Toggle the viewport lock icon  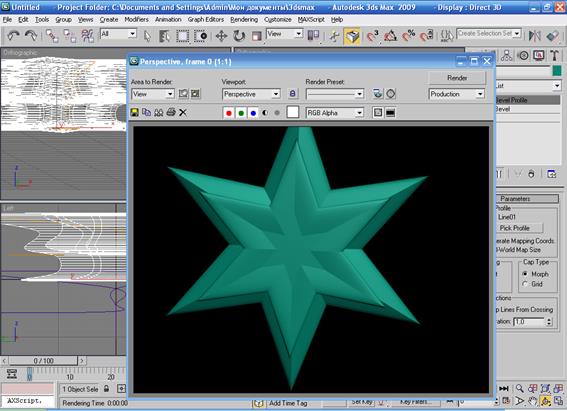pos(293,94)
